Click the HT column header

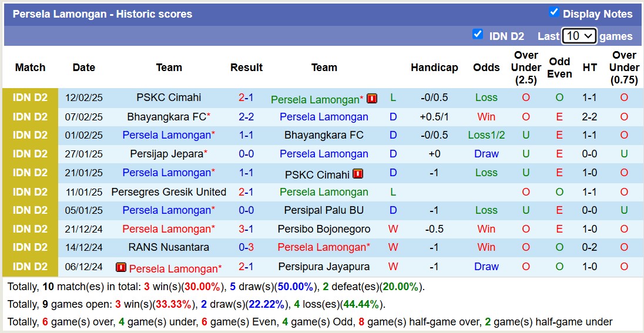(590, 68)
